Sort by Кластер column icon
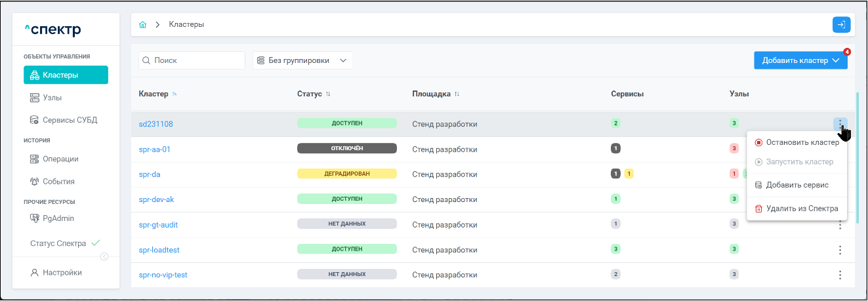The height and width of the screenshot is (301, 868). (175, 94)
